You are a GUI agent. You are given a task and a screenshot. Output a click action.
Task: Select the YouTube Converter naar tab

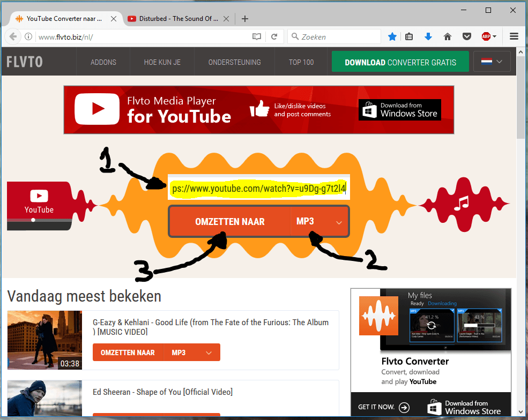point(64,19)
